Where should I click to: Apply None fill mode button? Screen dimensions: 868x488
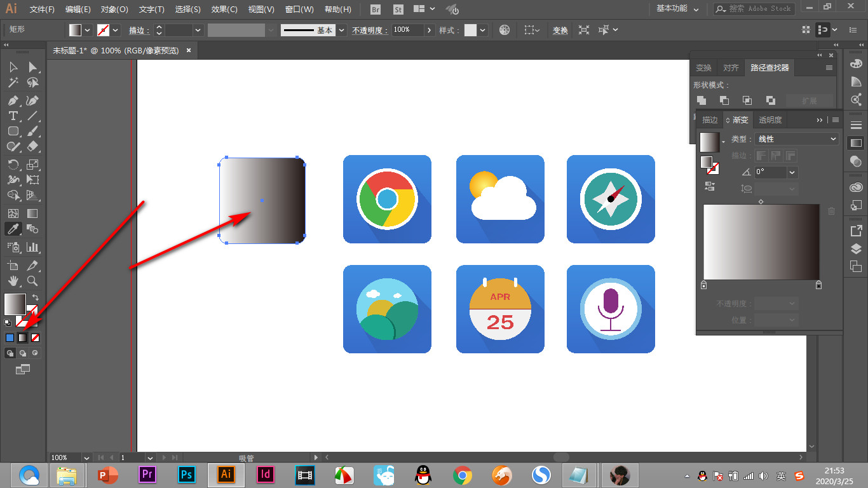click(x=36, y=337)
